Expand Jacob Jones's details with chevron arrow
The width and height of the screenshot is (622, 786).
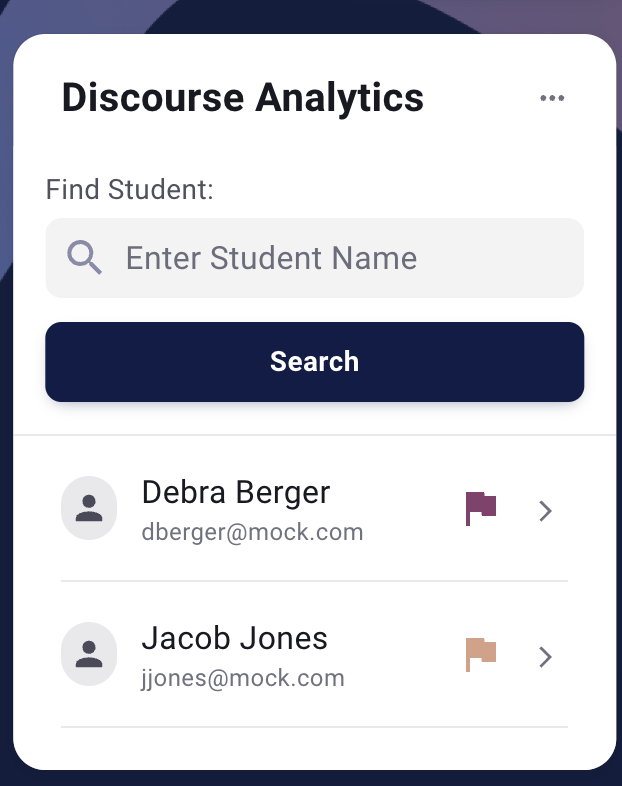point(545,657)
